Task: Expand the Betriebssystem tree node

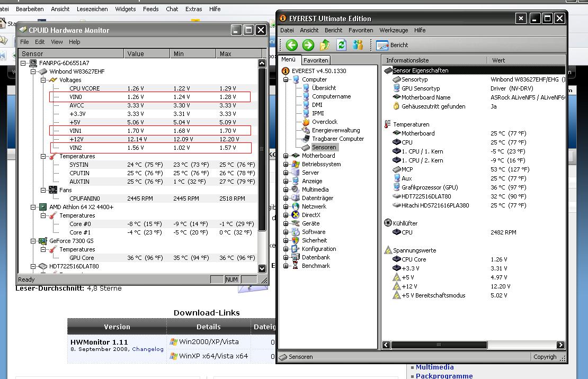Action: coord(286,164)
